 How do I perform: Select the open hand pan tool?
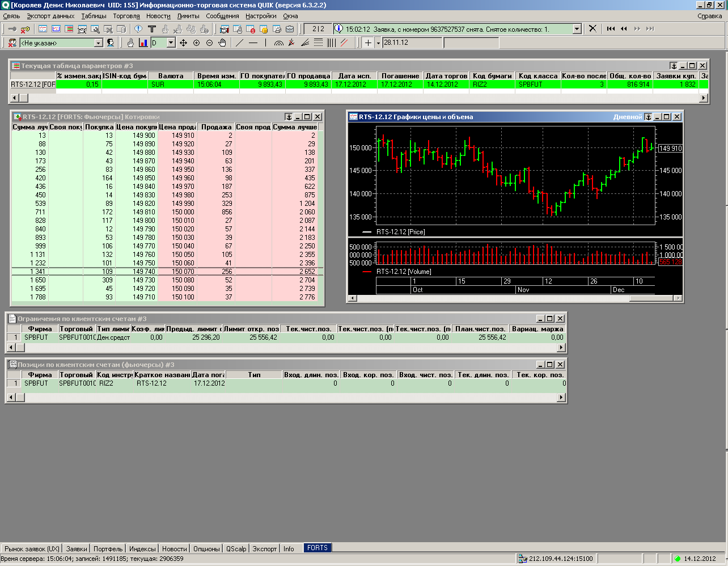click(222, 43)
